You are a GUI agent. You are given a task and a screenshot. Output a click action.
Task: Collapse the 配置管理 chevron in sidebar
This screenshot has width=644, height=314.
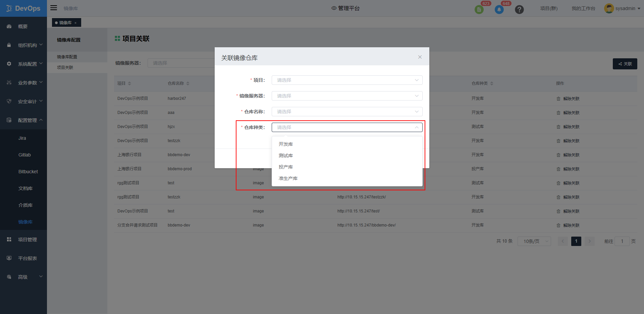click(41, 120)
